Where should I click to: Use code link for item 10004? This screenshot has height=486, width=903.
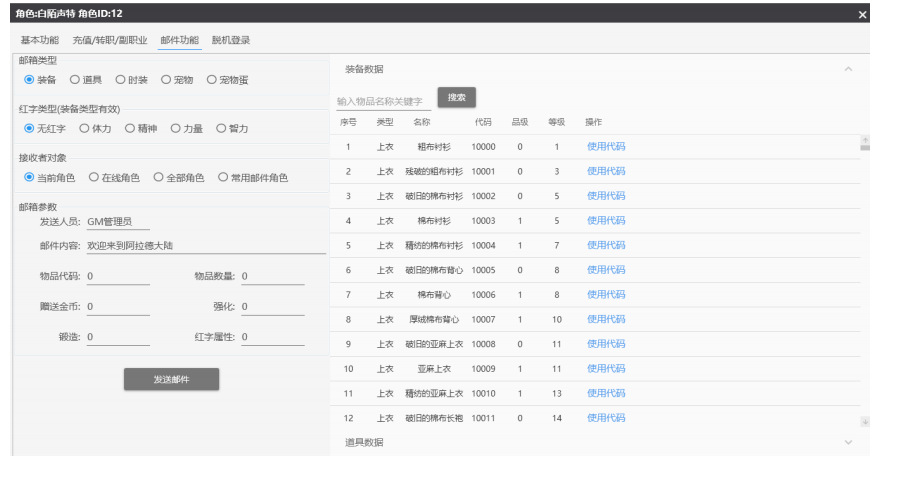[606, 245]
